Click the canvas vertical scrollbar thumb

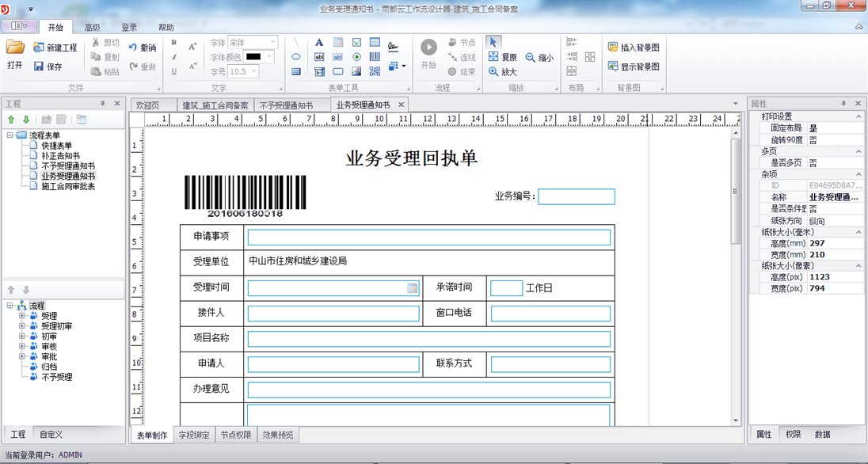(736, 191)
